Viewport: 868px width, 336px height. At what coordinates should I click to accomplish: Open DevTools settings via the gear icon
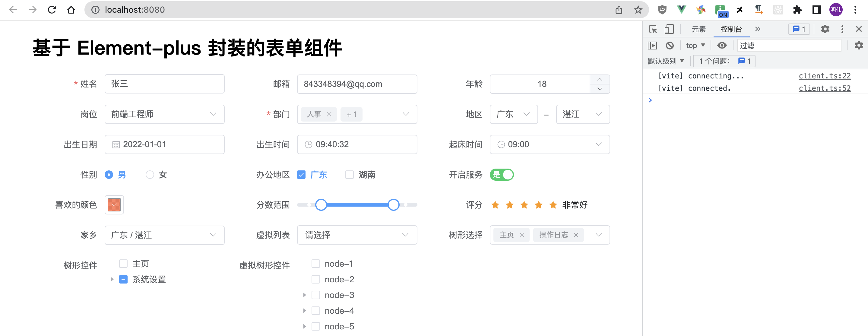(825, 29)
